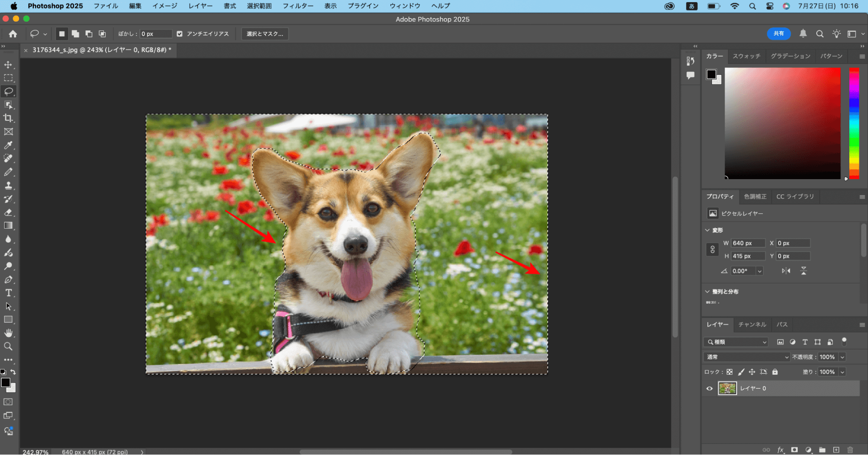
Task: Select the Eraser tool
Action: (x=8, y=212)
